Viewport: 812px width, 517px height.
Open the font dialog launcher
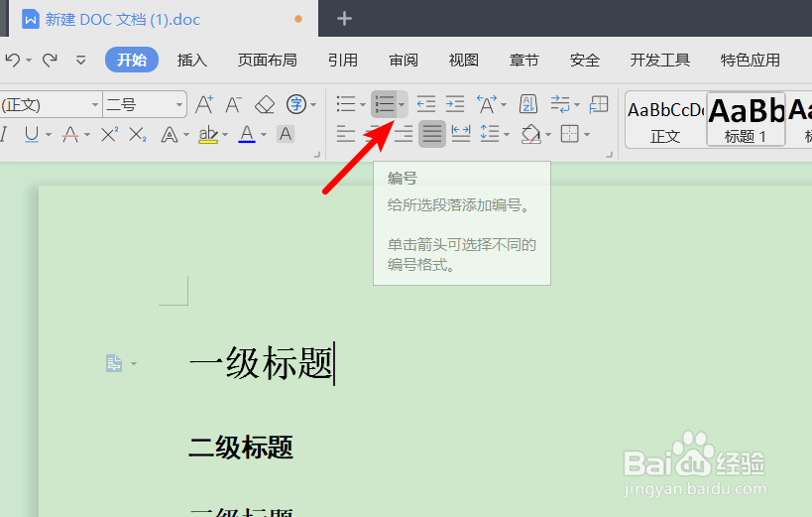tap(317, 155)
